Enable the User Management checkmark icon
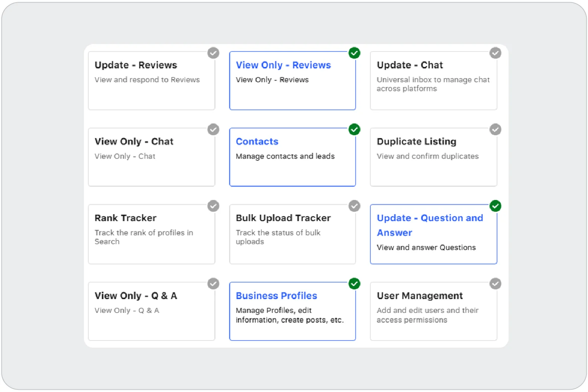Viewport: 588px width, 392px height. coord(495,284)
